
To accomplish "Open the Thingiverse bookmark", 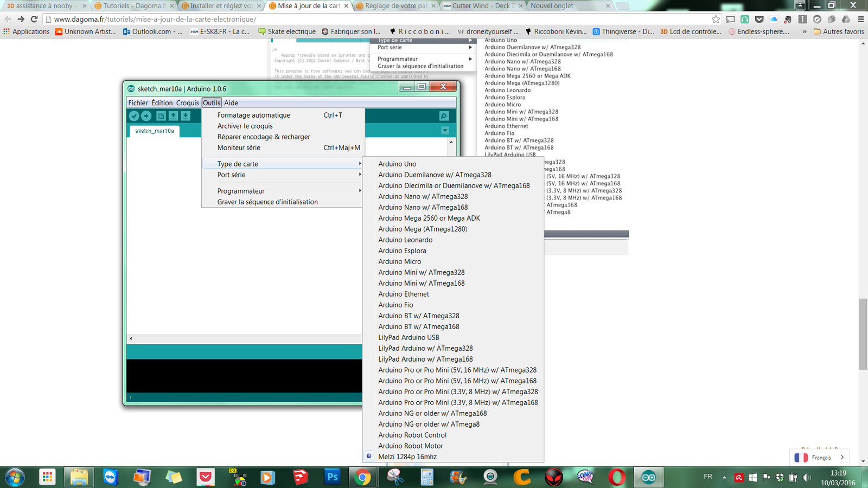I will [623, 31].
